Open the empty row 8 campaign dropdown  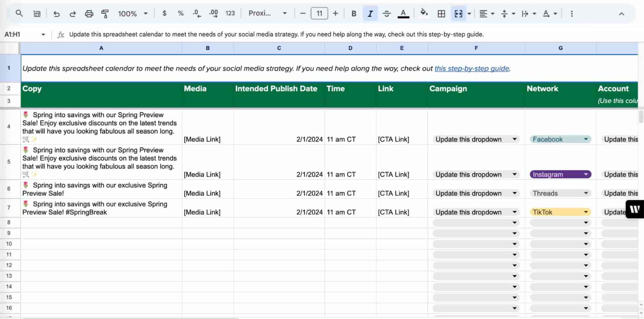point(476,223)
